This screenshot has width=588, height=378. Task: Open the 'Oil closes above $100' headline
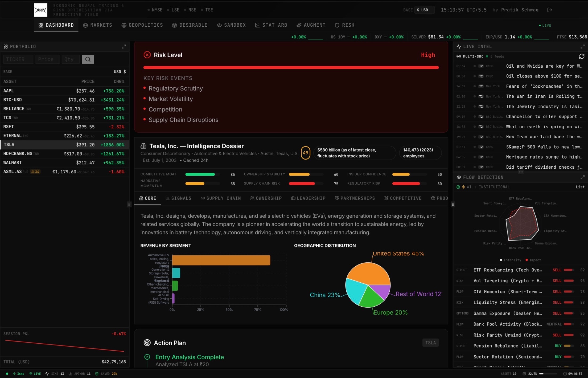pyautogui.click(x=544, y=76)
